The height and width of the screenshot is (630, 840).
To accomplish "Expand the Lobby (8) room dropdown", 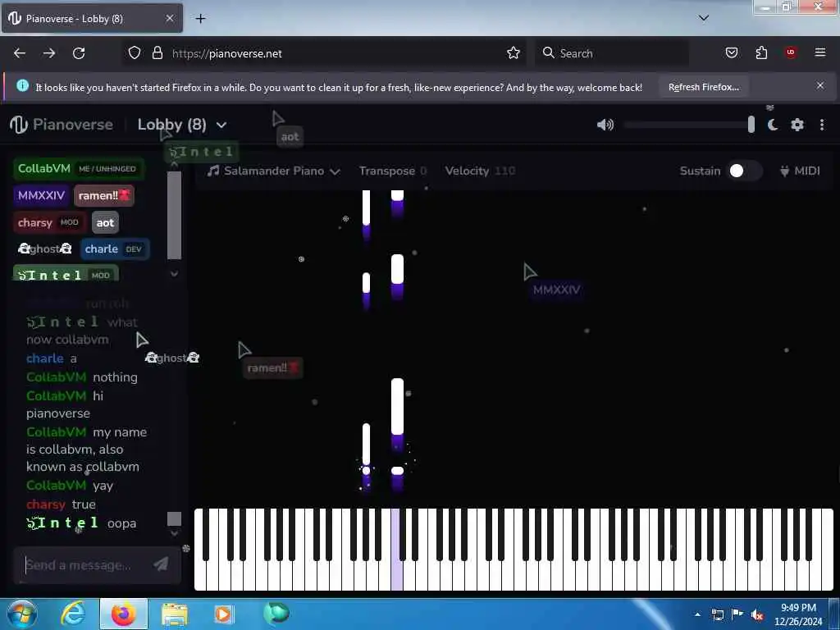I will [221, 126].
